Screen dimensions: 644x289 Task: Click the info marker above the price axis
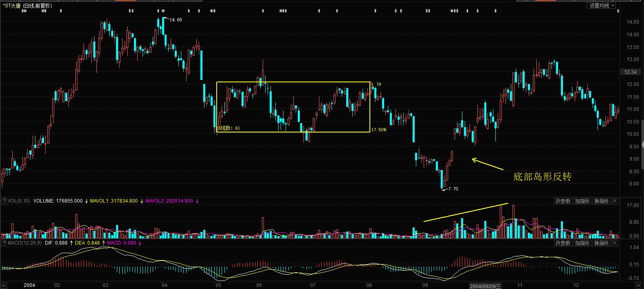pyautogui.click(x=618, y=11)
